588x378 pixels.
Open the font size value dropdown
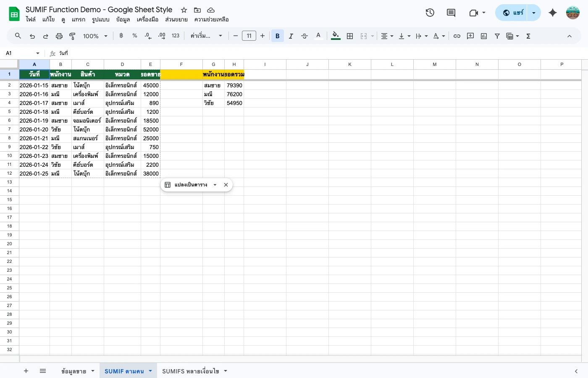pos(249,36)
